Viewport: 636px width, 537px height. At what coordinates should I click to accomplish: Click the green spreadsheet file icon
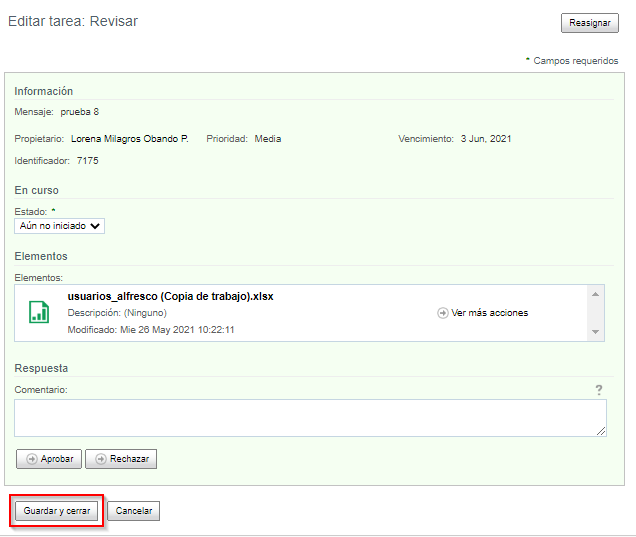tap(39, 312)
